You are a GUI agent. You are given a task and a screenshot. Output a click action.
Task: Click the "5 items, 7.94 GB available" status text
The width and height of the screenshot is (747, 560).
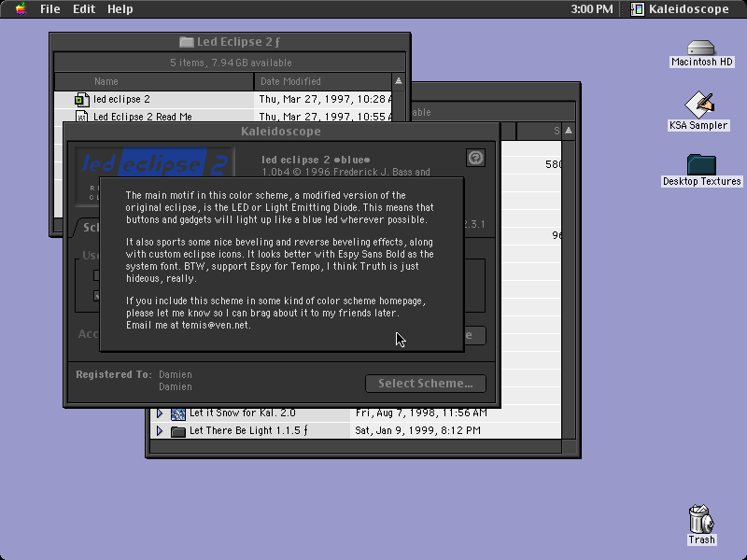click(x=231, y=63)
